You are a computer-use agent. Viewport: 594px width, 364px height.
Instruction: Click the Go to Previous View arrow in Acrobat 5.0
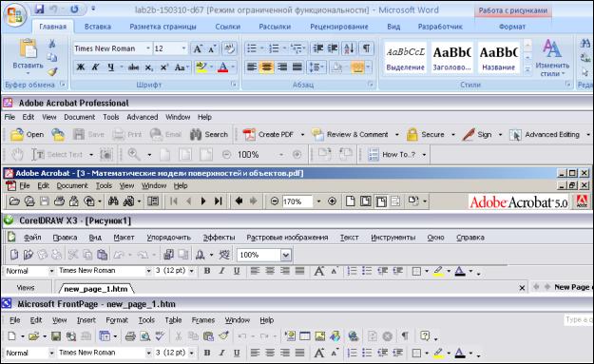click(x=239, y=201)
